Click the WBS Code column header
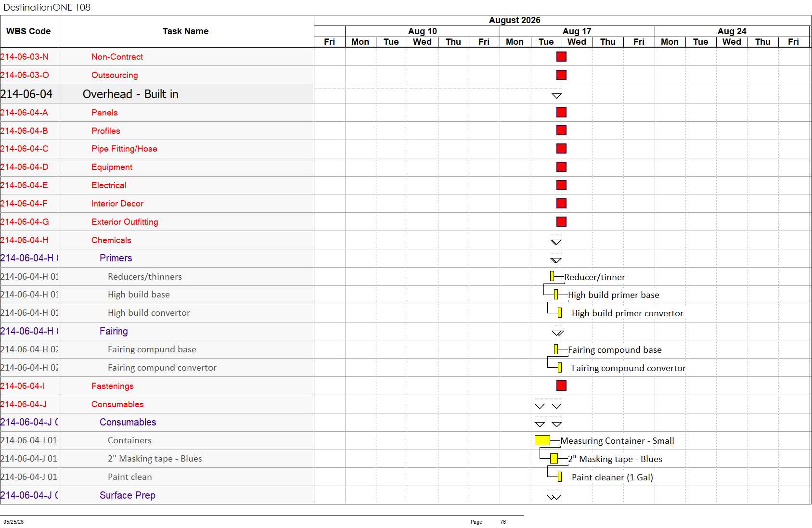The width and height of the screenshot is (812, 528). coord(29,31)
